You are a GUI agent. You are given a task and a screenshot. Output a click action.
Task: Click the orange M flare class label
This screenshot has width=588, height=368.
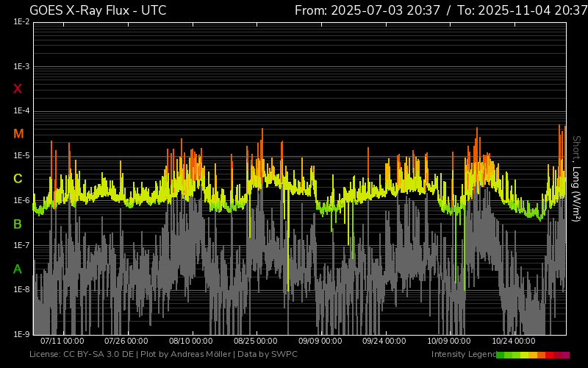[x=18, y=134]
